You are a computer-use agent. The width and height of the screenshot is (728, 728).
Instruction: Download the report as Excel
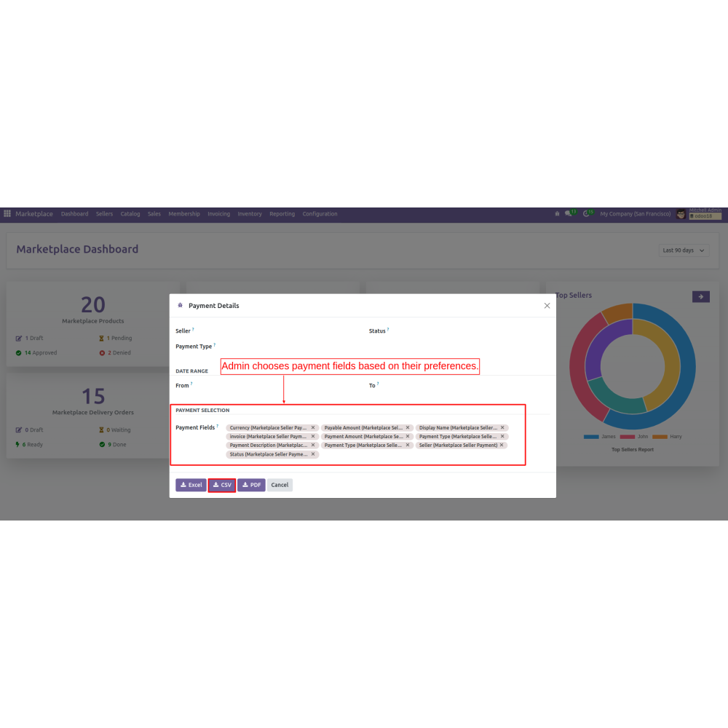point(191,485)
